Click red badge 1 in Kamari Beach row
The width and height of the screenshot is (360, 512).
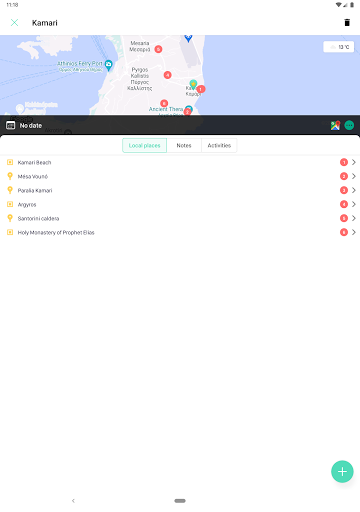[x=344, y=162]
